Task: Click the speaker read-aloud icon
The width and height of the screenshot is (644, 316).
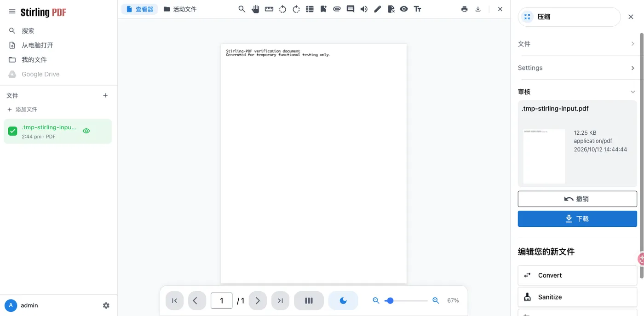Action: click(x=364, y=9)
